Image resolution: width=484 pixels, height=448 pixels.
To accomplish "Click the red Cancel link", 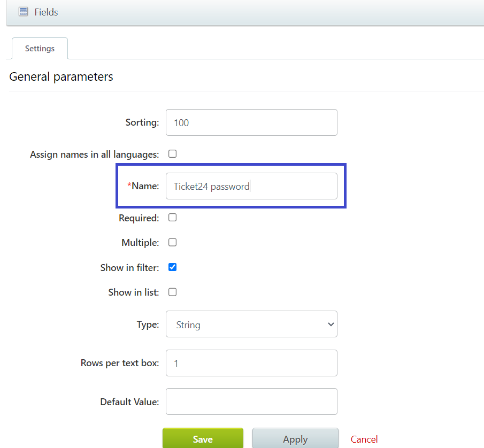I will 364,439.
